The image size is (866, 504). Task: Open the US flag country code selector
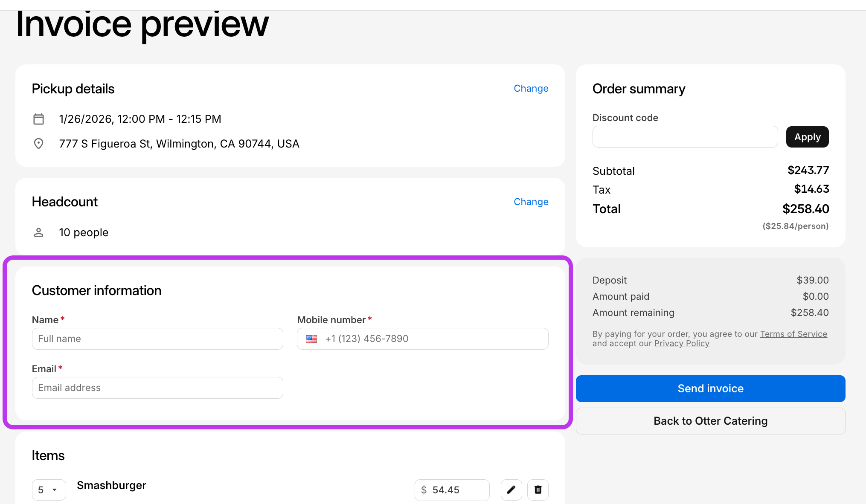pyautogui.click(x=311, y=339)
